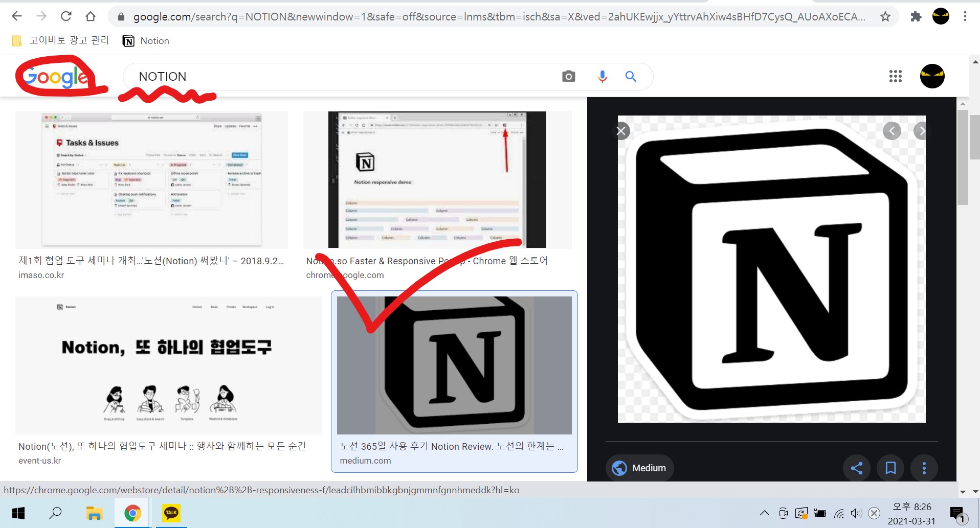Open the event-us.kr source link
This screenshot has width=980, height=528.
coord(39,461)
